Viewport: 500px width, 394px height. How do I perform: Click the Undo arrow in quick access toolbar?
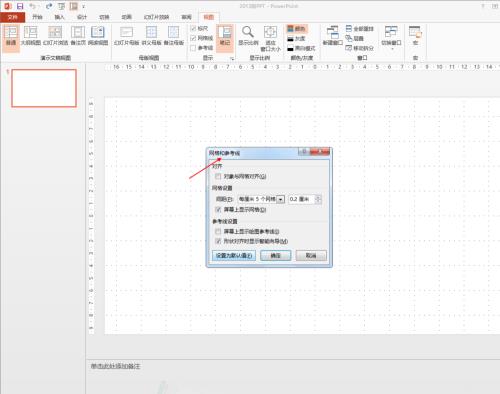click(x=32, y=6)
